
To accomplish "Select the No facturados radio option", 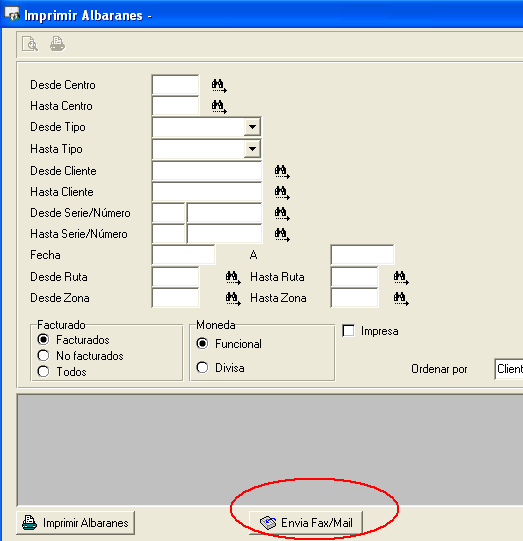I will [x=43, y=355].
